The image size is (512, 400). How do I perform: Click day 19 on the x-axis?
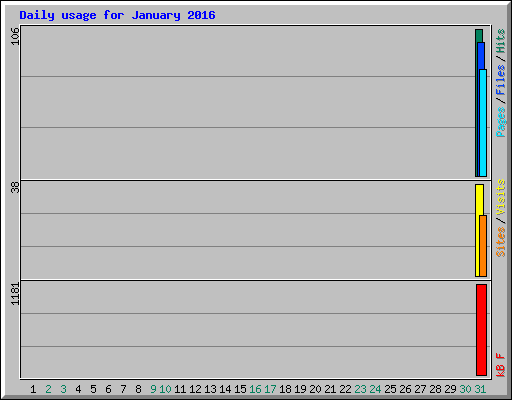[x=300, y=389]
